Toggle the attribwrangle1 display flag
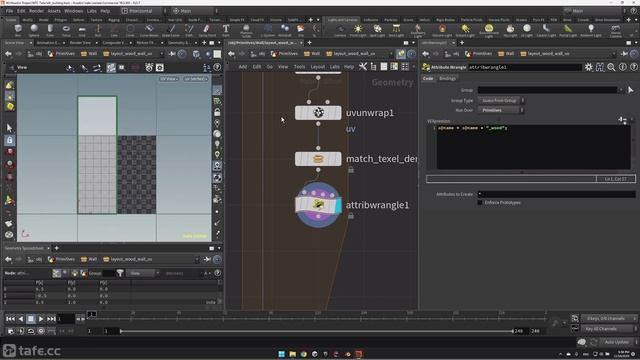Image resolution: width=640 pixels, height=360 pixels. (x=338, y=205)
